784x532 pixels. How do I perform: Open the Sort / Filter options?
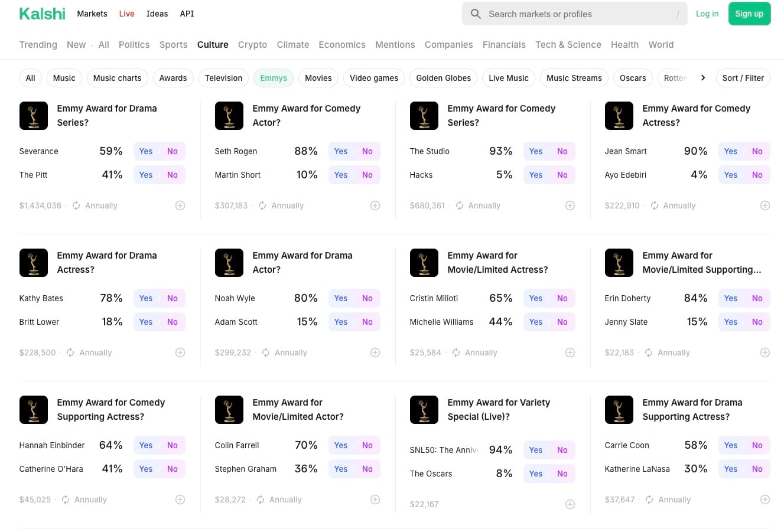coord(743,78)
